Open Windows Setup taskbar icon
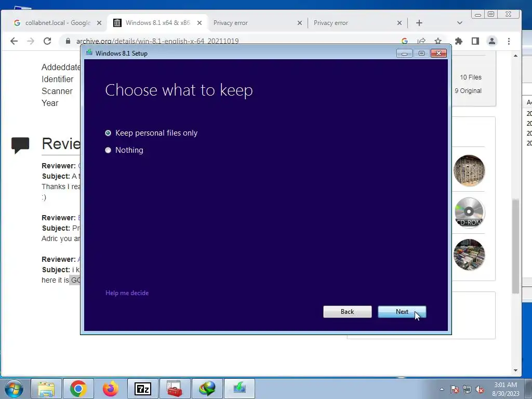Screen dimensions: 532x399 (240, 389)
